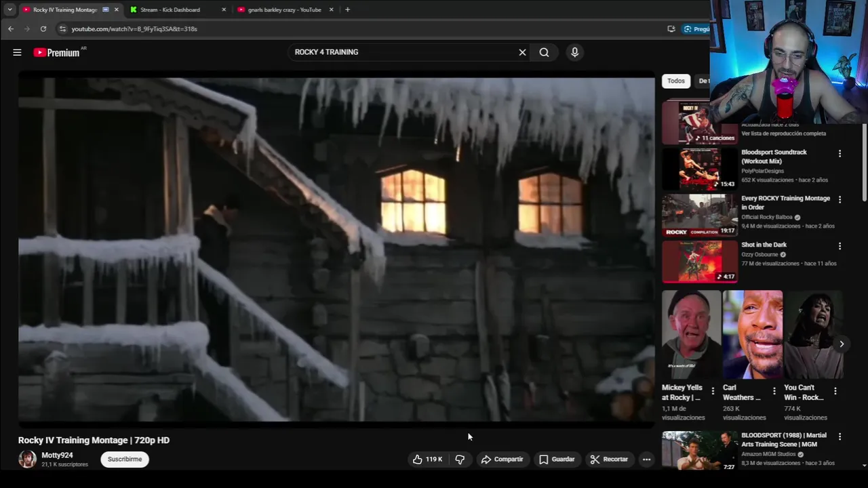Image resolution: width=868 pixels, height=488 pixels.
Task: Reload the current page
Action: point(43,28)
